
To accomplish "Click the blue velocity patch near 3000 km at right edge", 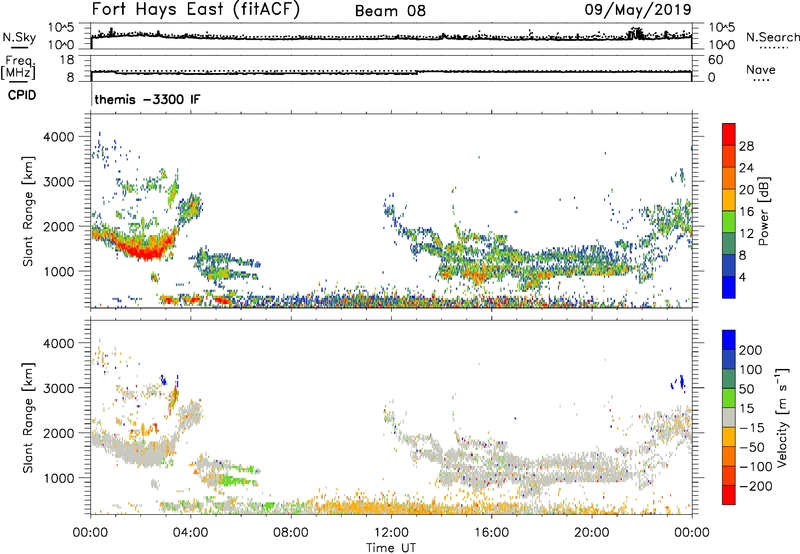I will tap(679, 382).
